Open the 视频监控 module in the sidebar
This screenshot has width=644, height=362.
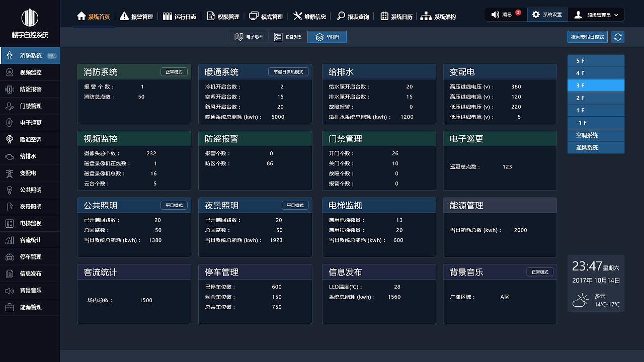click(30, 72)
